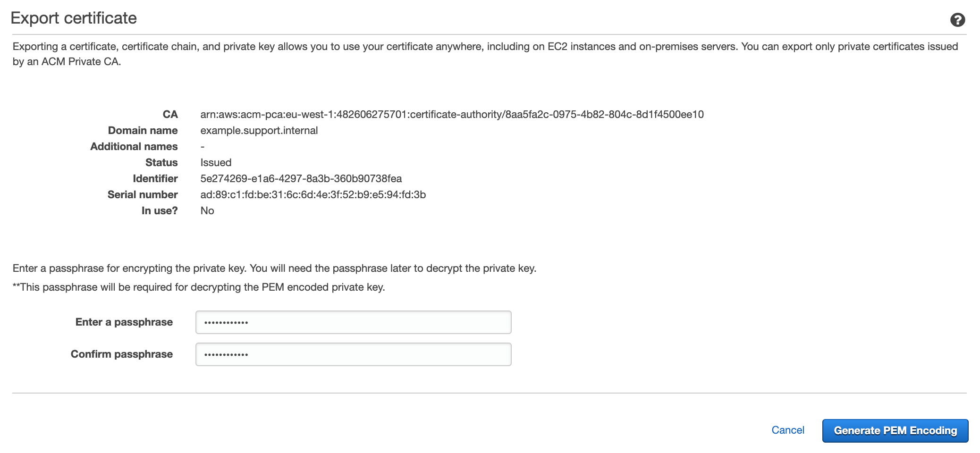This screenshot has height=453, width=980.
Task: Select the CA ARN text value
Action: coord(452,114)
